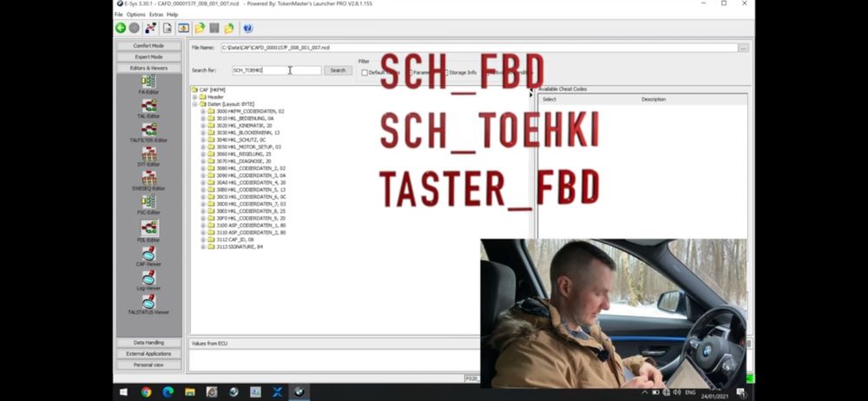Open the FDL-Editor
868x401 pixels.
(148, 232)
